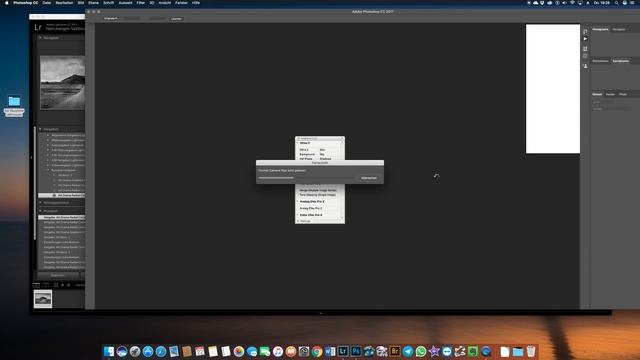Open Telegram from the Dock
This screenshot has width=640, height=360.
tap(408, 351)
